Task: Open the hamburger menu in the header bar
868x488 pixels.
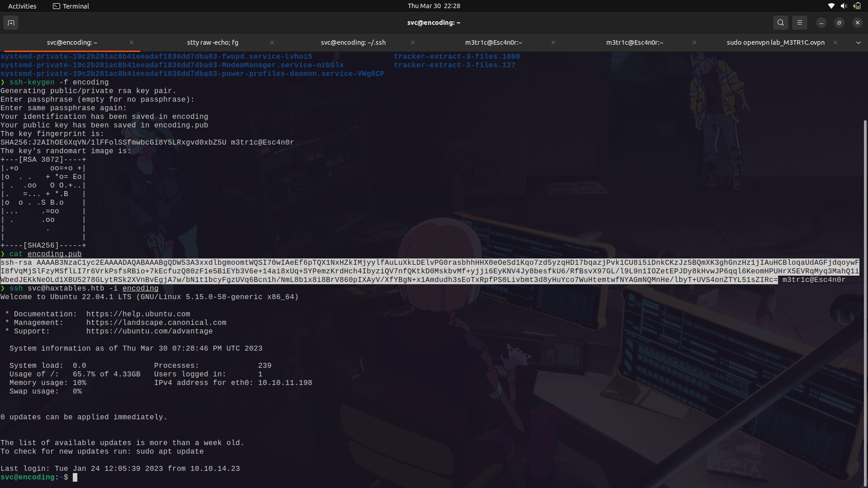Action: pos(799,22)
